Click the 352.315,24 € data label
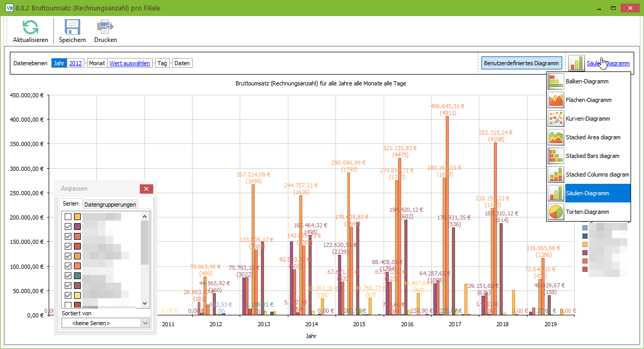 [496, 132]
